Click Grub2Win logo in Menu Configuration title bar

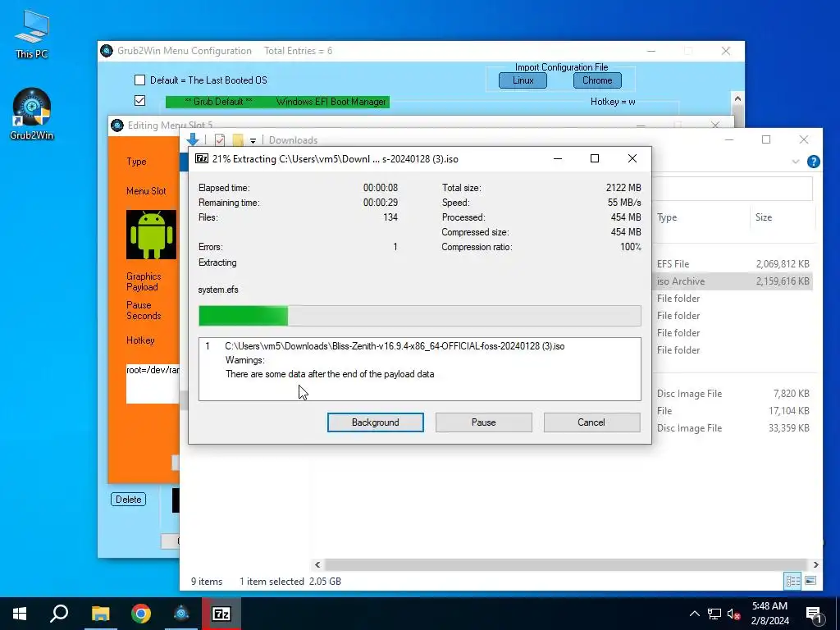point(107,51)
